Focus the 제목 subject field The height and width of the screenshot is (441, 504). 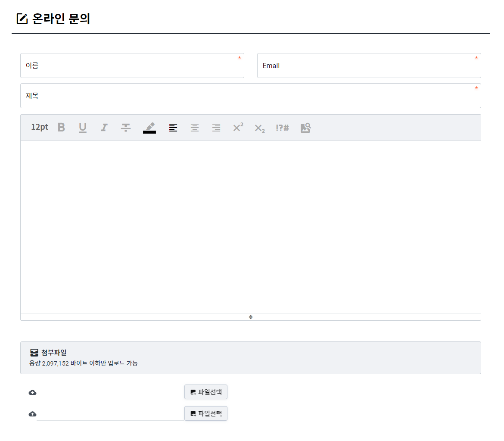(x=250, y=96)
